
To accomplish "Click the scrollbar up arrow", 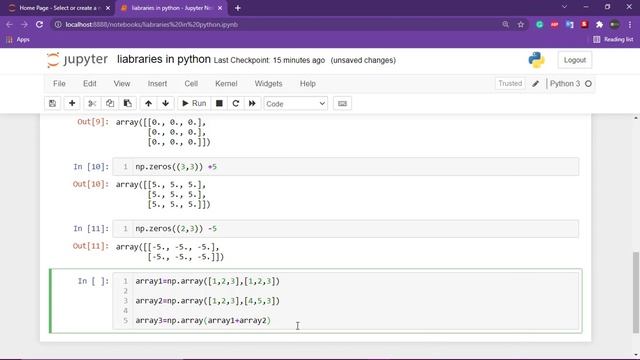I will coord(636,118).
